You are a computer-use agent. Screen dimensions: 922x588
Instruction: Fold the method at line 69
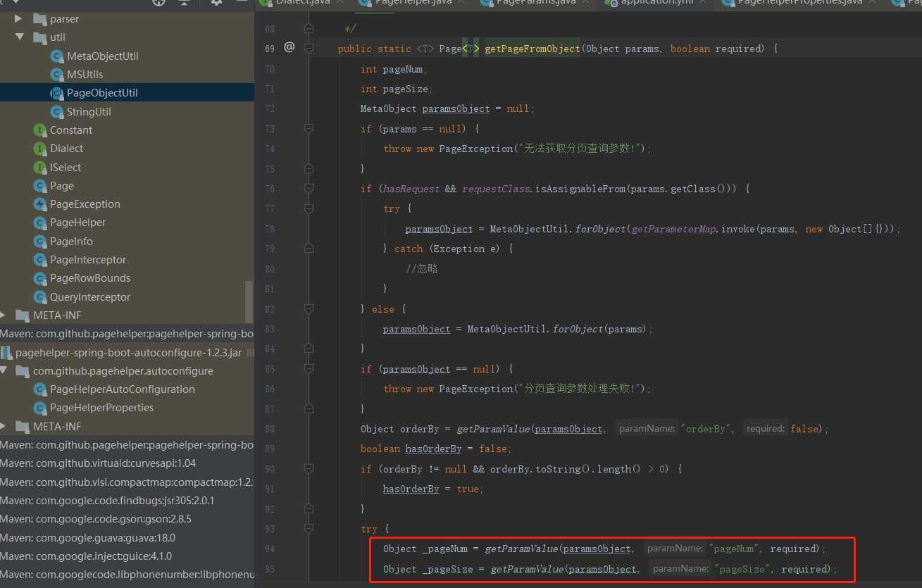coord(309,49)
